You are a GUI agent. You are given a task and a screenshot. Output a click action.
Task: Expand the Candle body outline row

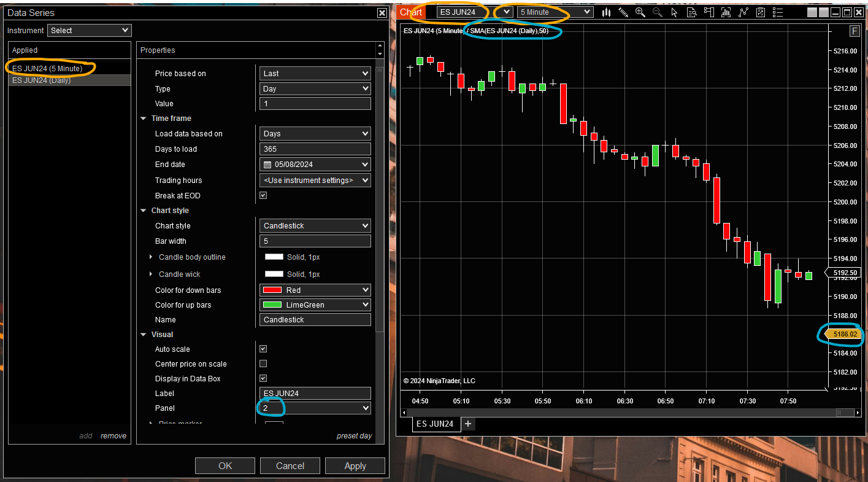(x=151, y=257)
